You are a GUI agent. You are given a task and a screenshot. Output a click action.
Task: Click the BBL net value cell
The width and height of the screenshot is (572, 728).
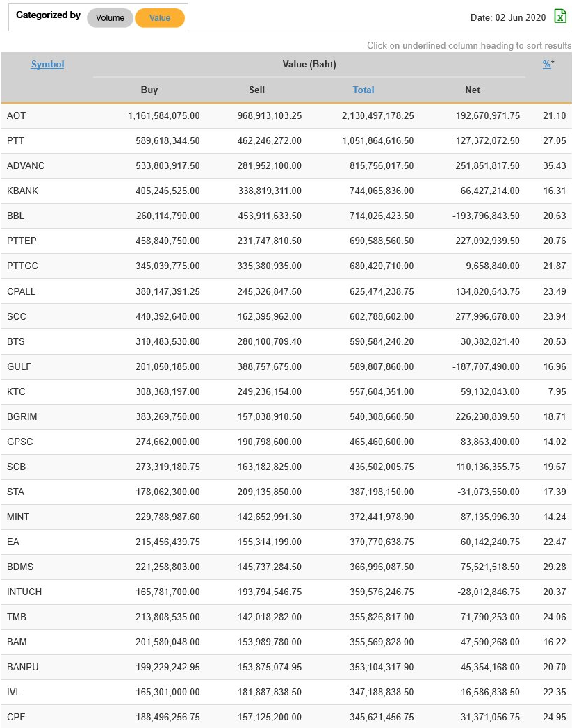click(x=486, y=216)
